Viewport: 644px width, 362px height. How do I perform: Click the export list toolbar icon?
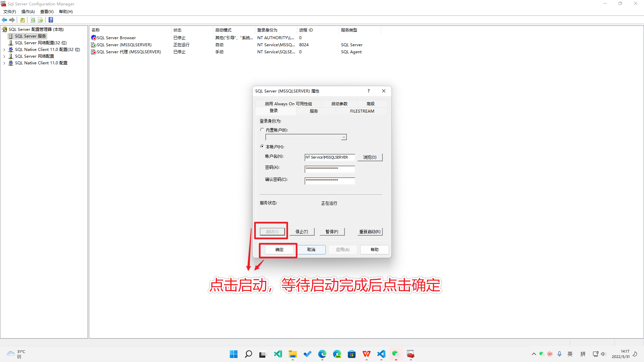click(x=41, y=20)
